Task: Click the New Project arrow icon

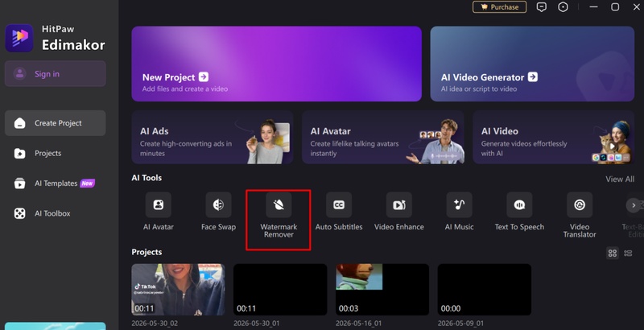Action: [x=204, y=76]
